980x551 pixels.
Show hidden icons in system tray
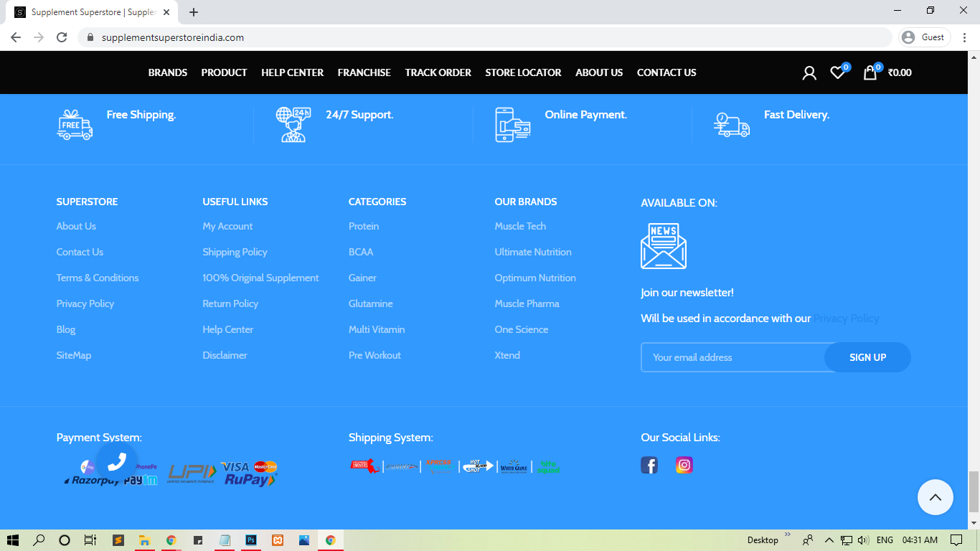tap(829, 540)
